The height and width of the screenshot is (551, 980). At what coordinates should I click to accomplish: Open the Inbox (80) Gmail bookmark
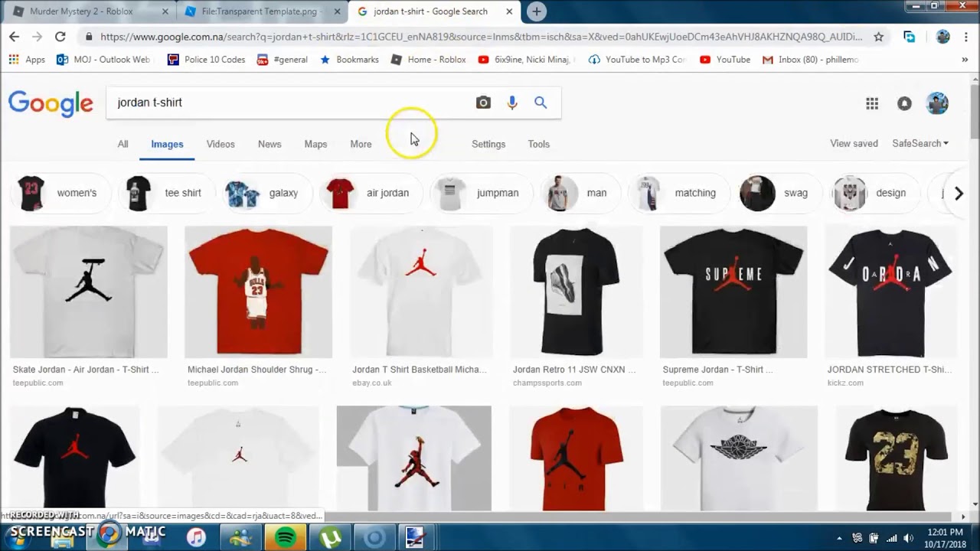point(810,60)
